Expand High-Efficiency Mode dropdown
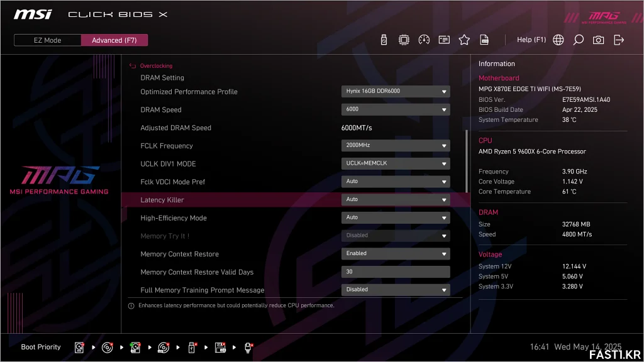644x362 pixels. [396, 217]
